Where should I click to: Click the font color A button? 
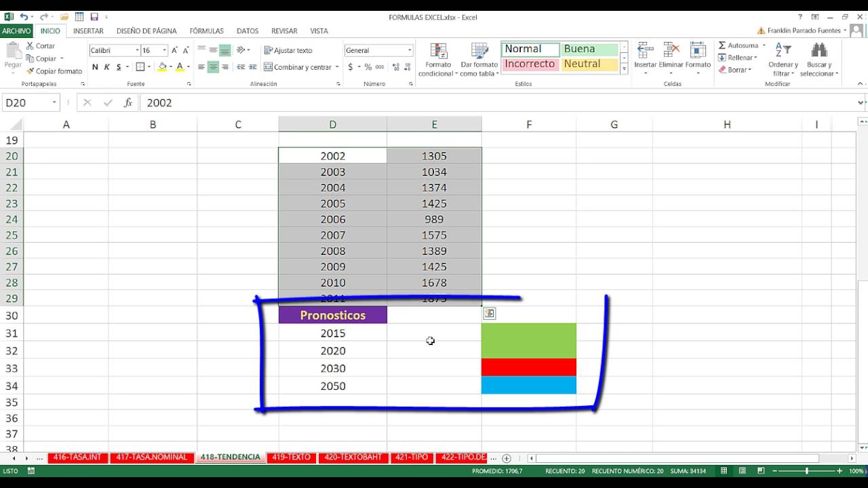180,67
